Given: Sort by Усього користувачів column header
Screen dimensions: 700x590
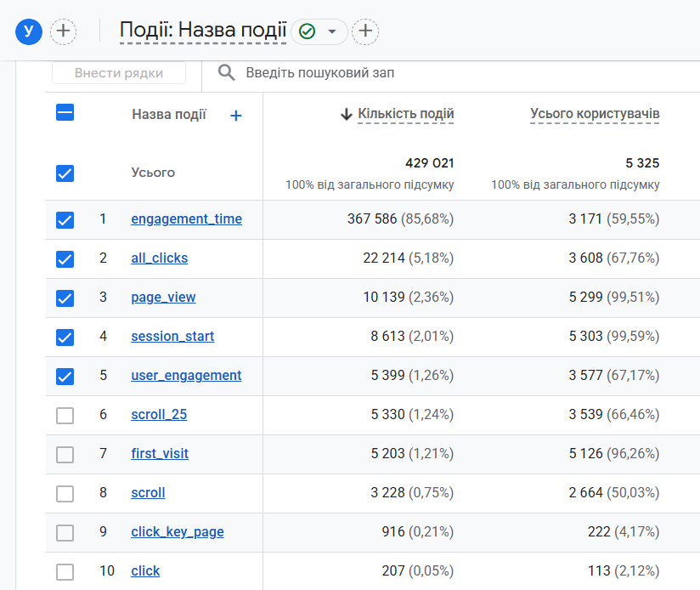Looking at the screenshot, I should [x=595, y=113].
